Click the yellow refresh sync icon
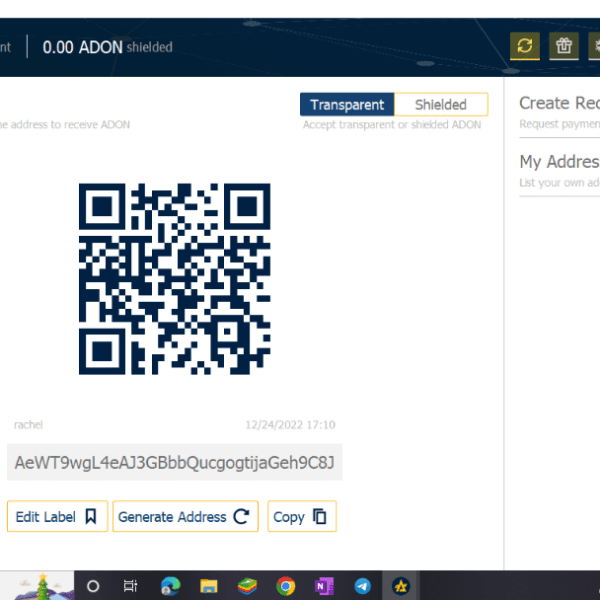Image resolution: width=600 pixels, height=600 pixels. (x=525, y=46)
